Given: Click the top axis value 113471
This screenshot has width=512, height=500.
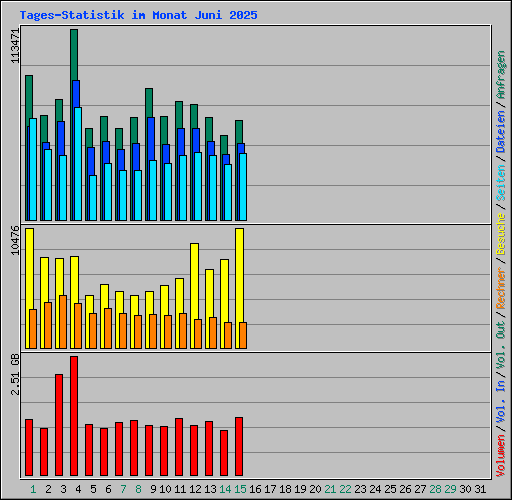Looking at the screenshot, I should point(15,46).
